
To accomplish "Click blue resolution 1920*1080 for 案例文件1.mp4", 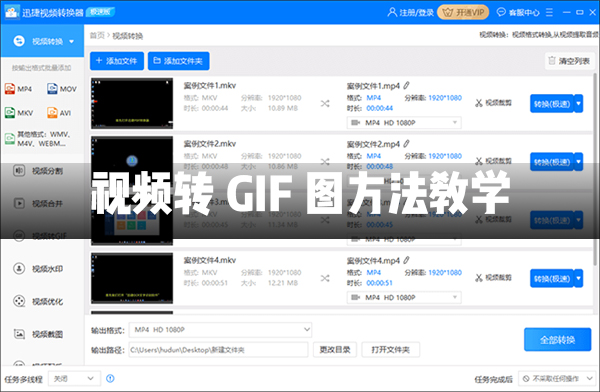I will 445,98.
